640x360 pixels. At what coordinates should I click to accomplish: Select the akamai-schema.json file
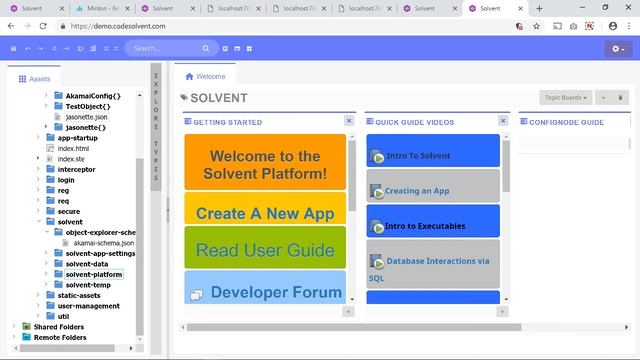104,243
